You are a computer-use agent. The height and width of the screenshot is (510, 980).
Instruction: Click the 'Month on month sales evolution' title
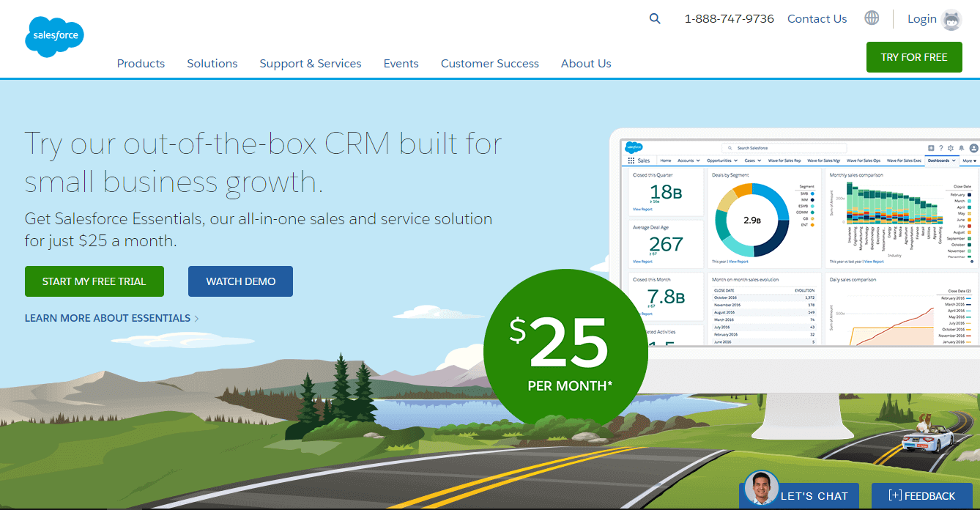746,279
